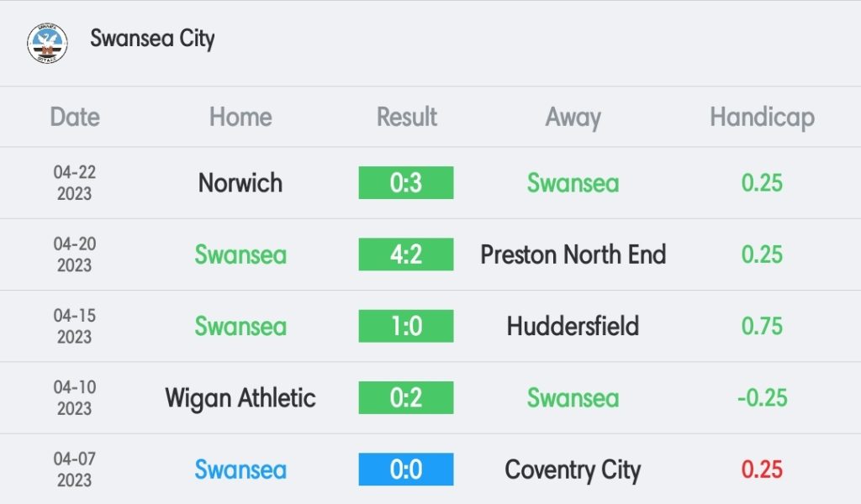The image size is (861, 504).
Task: Select the Home column header
Action: [240, 117]
